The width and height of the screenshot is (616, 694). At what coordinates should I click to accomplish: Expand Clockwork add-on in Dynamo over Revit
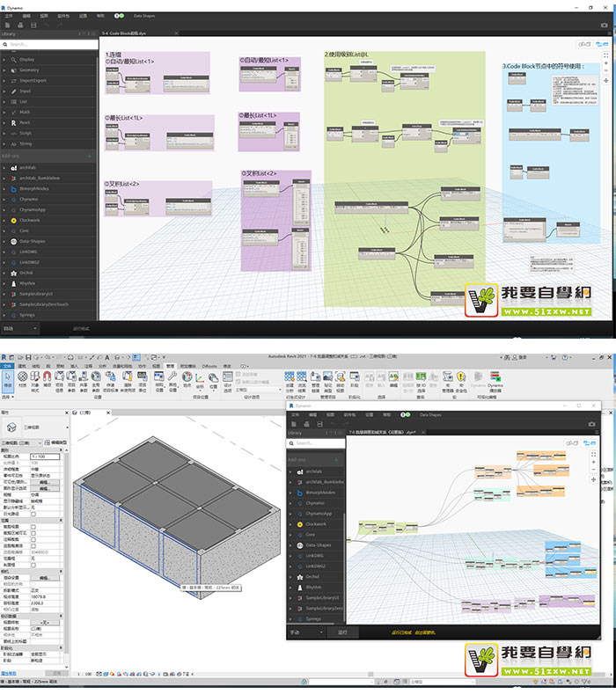coord(316,524)
